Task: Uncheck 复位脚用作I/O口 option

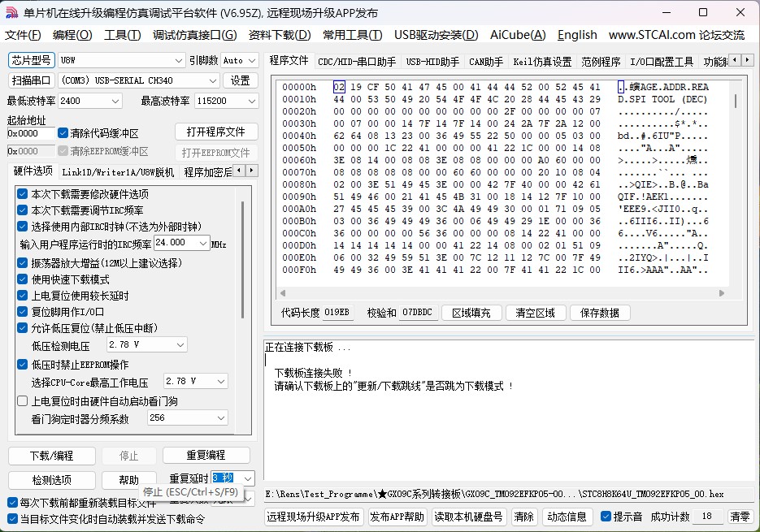Action: coord(22,312)
